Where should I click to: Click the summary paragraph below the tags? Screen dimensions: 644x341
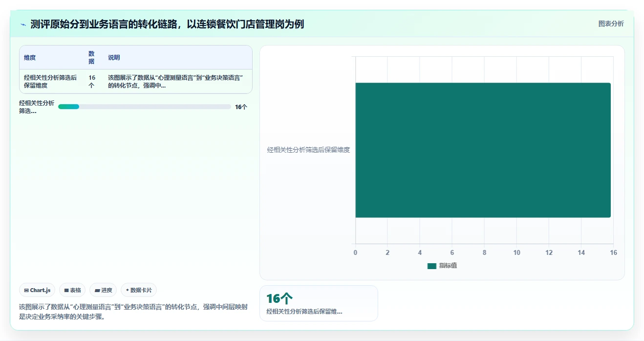click(x=133, y=312)
